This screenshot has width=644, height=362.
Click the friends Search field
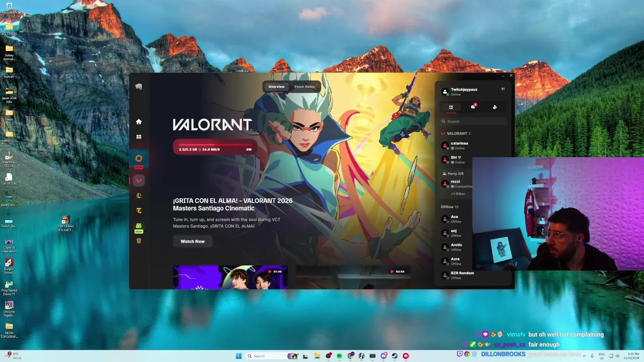[473, 121]
